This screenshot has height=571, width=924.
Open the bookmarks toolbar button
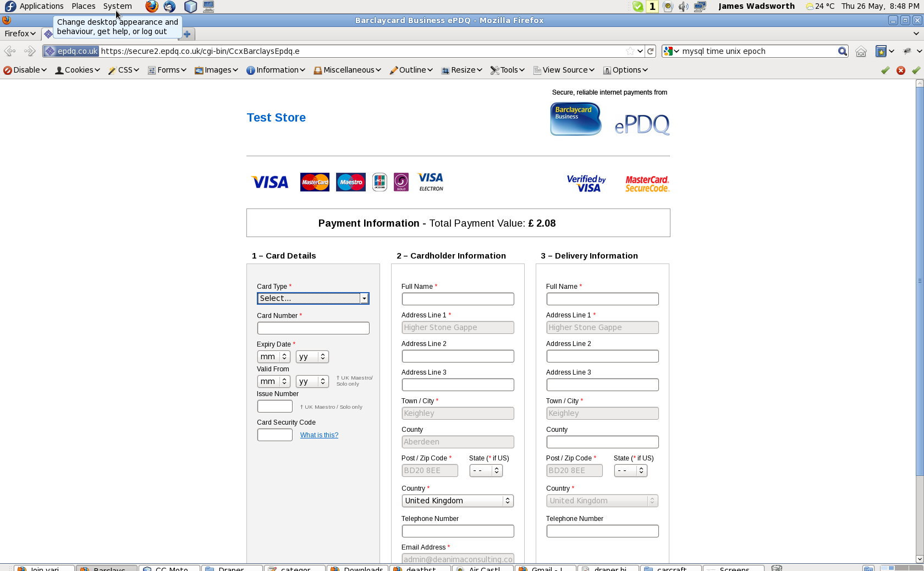(x=881, y=51)
